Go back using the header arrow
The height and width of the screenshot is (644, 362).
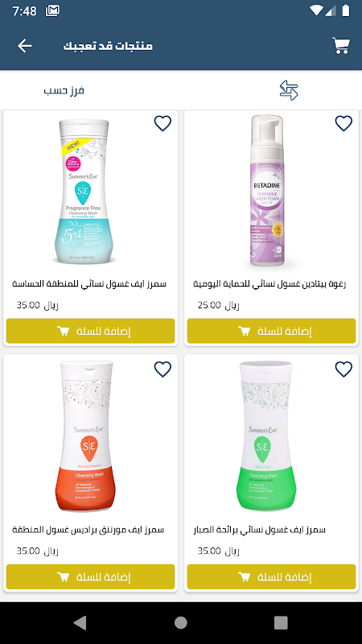pyautogui.click(x=25, y=46)
